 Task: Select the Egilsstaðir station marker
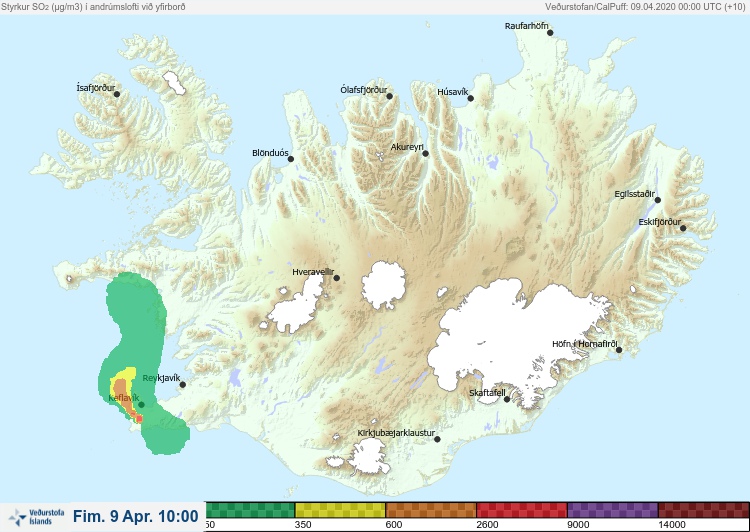[x=657, y=200]
